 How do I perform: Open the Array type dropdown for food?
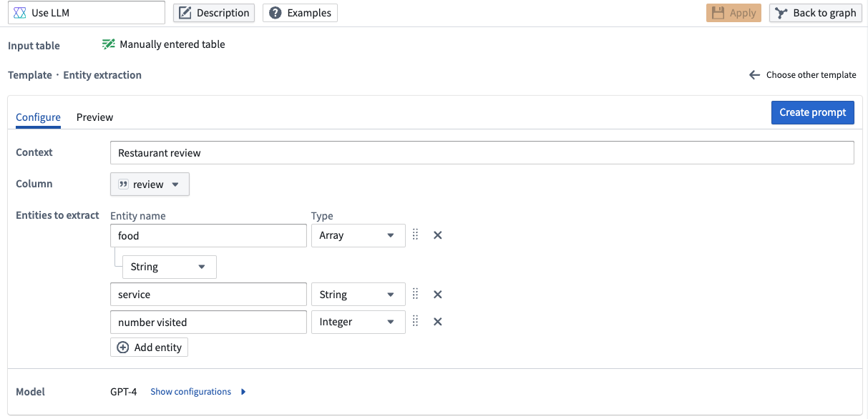click(358, 235)
